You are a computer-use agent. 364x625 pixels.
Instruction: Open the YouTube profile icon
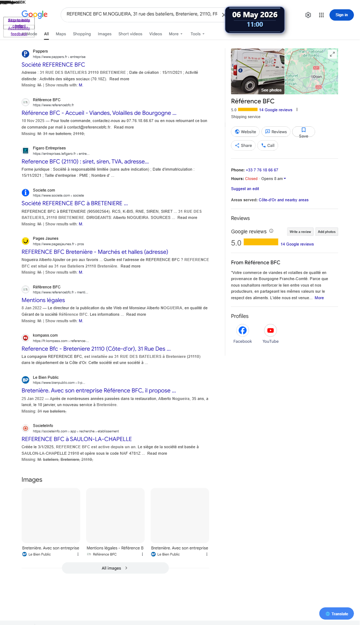click(x=270, y=330)
